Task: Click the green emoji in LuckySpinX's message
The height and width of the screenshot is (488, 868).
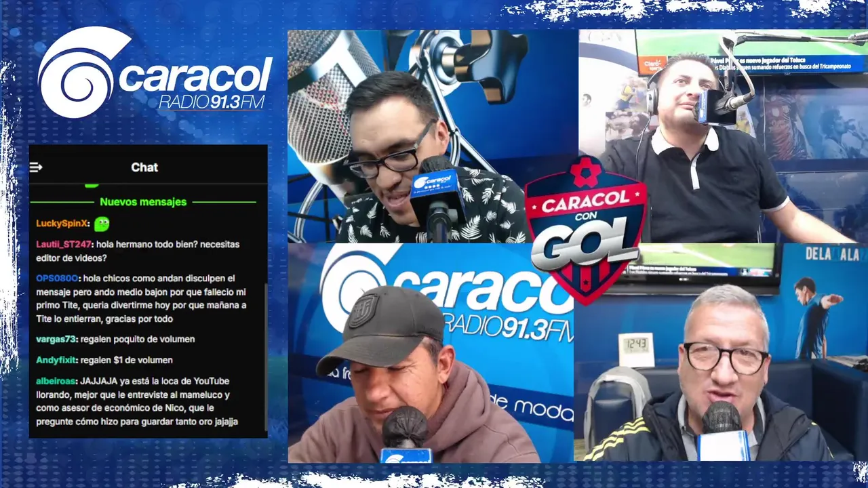Action: pyautogui.click(x=101, y=224)
